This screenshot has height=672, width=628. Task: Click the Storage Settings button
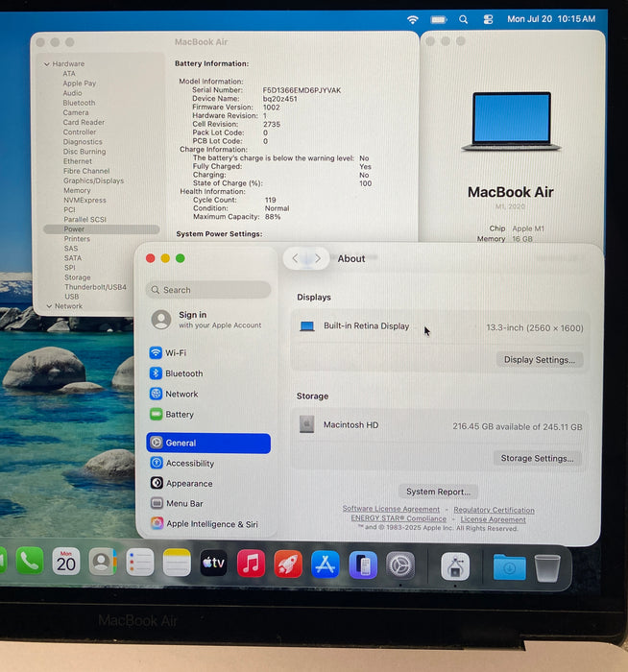537,458
